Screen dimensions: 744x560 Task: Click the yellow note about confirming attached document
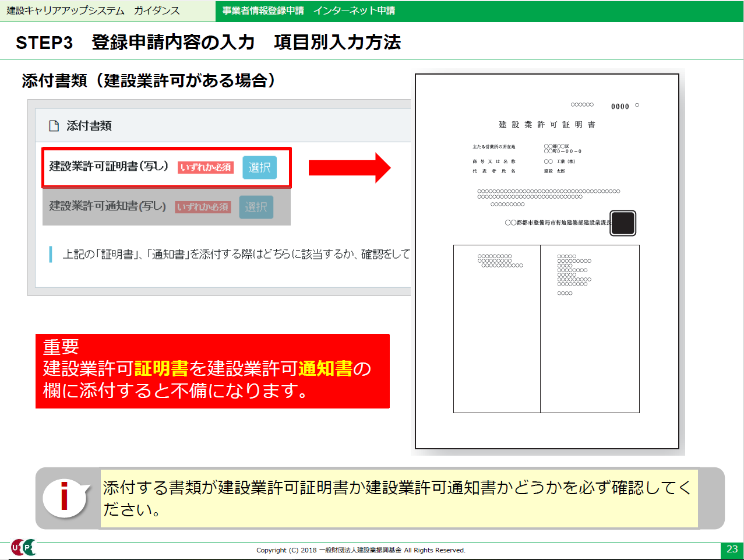point(399,498)
